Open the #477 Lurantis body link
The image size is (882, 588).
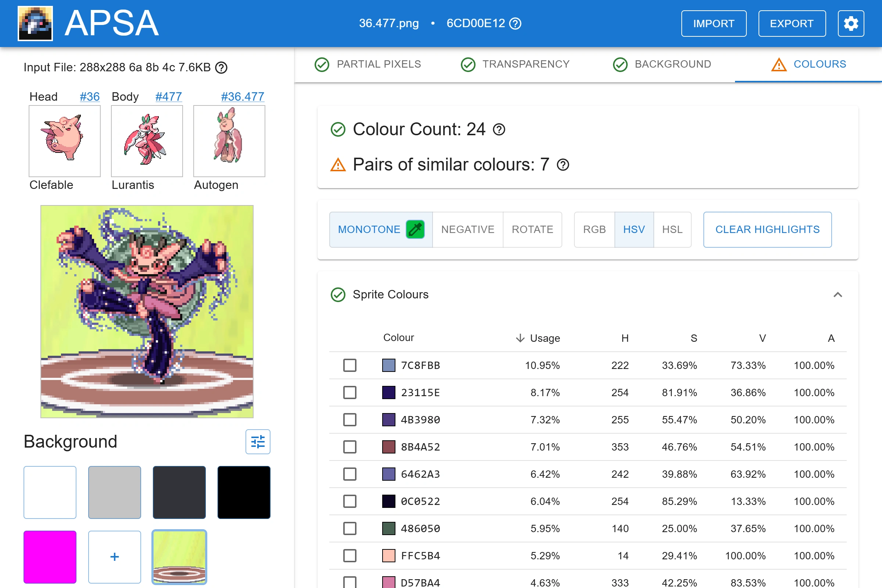[x=168, y=97]
